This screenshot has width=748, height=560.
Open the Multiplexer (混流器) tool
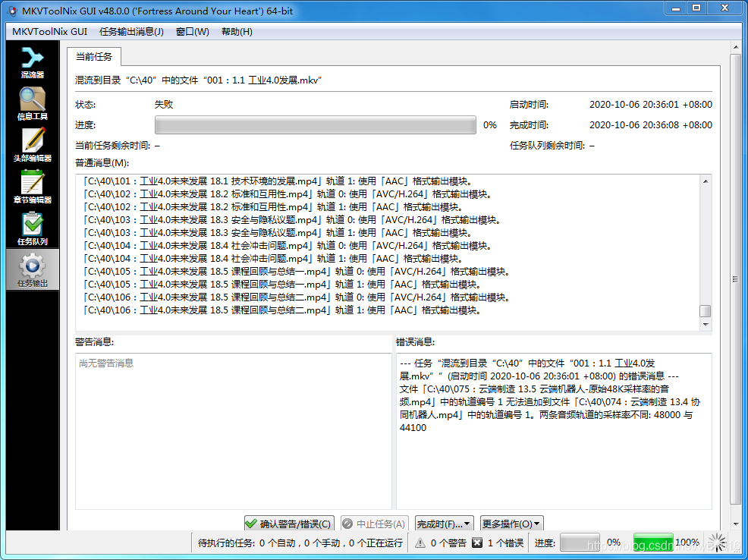[x=33, y=62]
